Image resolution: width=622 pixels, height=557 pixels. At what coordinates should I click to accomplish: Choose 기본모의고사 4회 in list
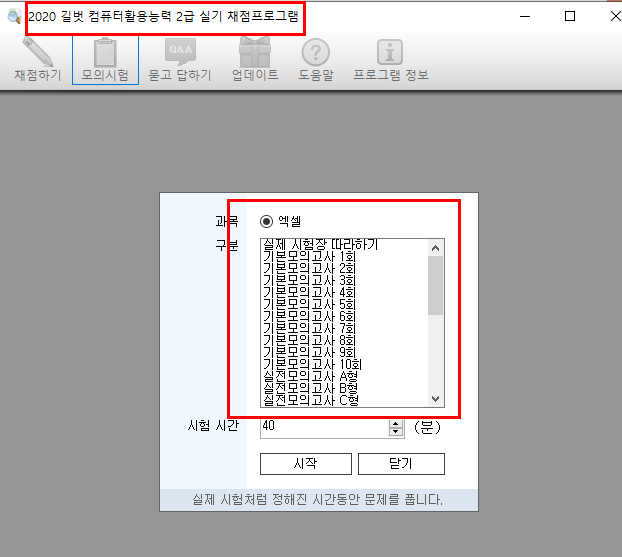(x=309, y=292)
